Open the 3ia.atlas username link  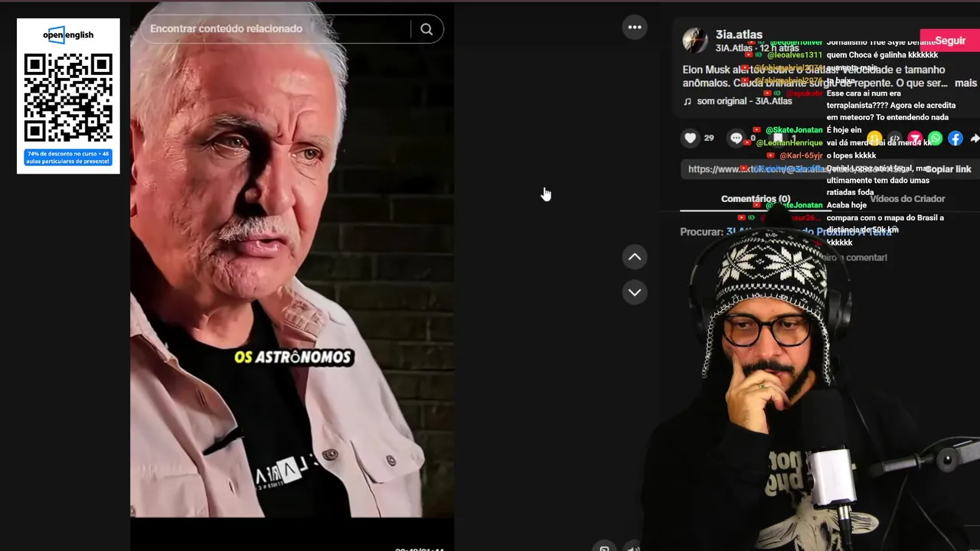click(739, 34)
